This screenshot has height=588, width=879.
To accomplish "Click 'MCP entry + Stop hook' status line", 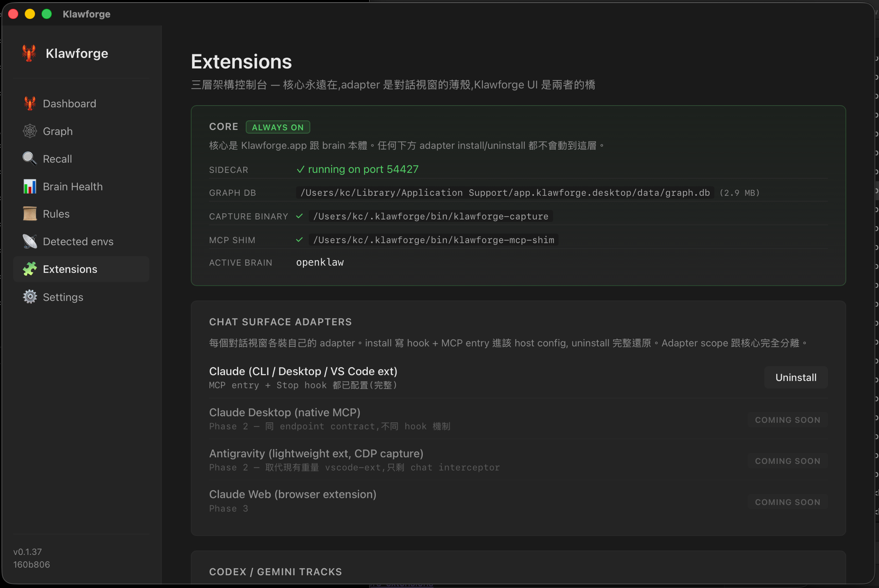I will click(303, 386).
